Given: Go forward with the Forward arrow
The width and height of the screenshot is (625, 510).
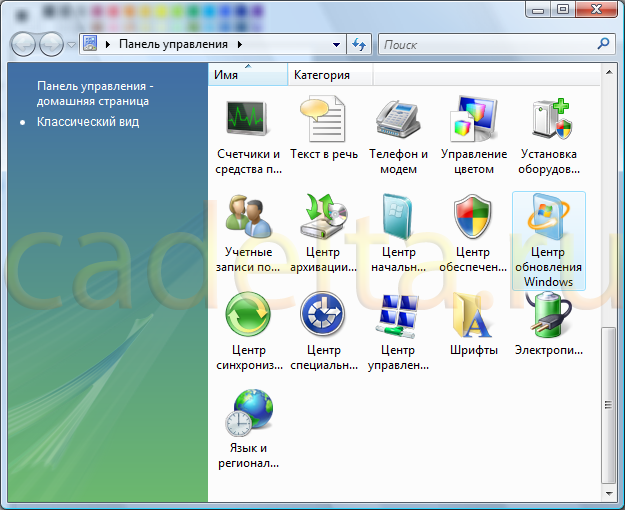Looking at the screenshot, I should point(51,44).
